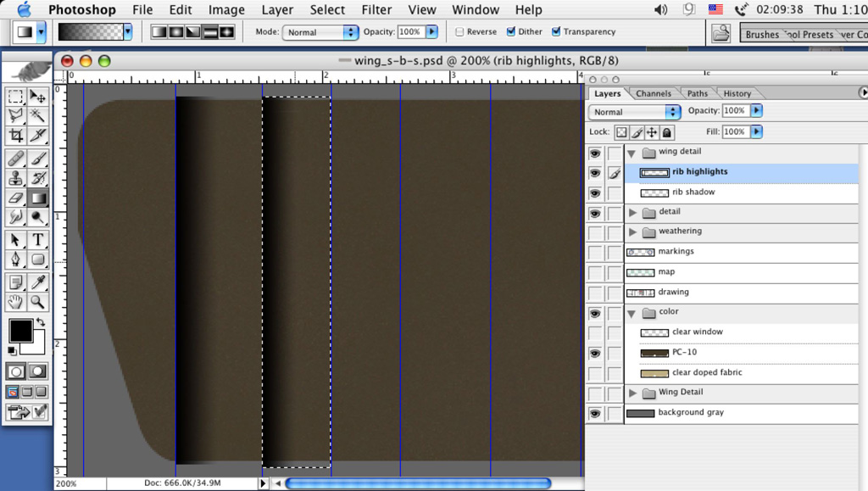The height and width of the screenshot is (491, 868).
Task: Swap foreground and background colors
Action: coord(41,321)
